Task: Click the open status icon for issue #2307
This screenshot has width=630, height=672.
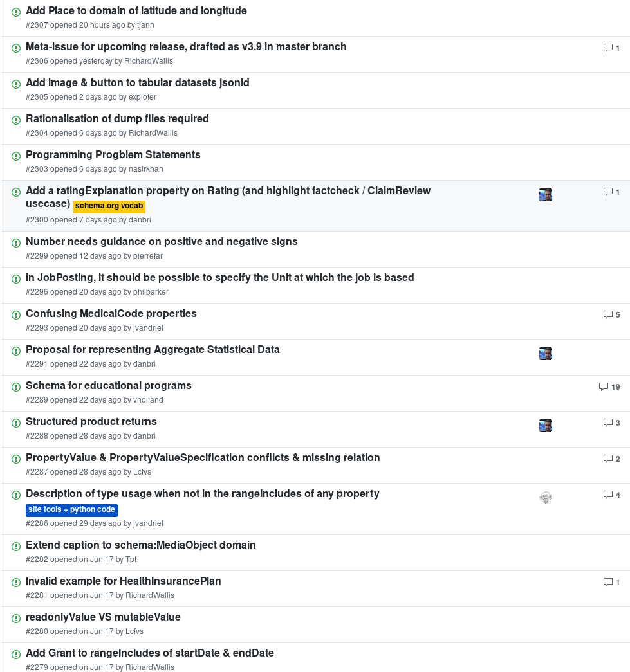Action: (x=16, y=12)
